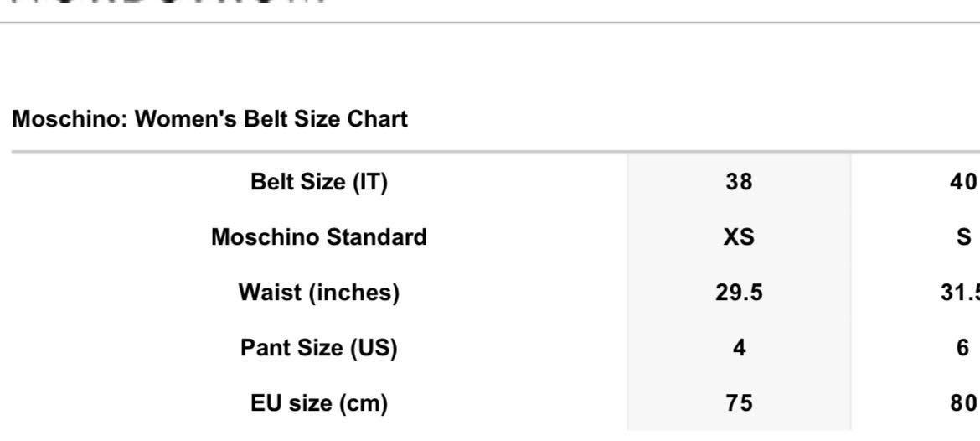
Task: Click the S size cell
Action: click(x=963, y=237)
